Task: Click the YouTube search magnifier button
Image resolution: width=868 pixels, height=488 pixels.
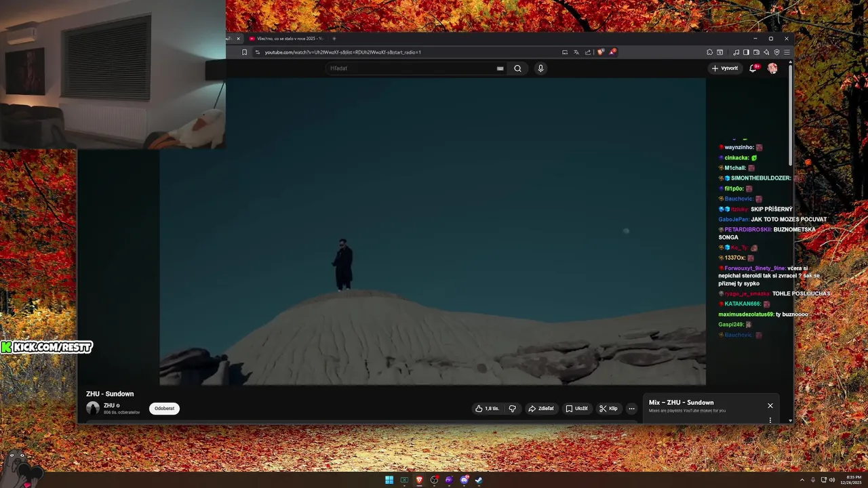Action: pyautogui.click(x=517, y=68)
